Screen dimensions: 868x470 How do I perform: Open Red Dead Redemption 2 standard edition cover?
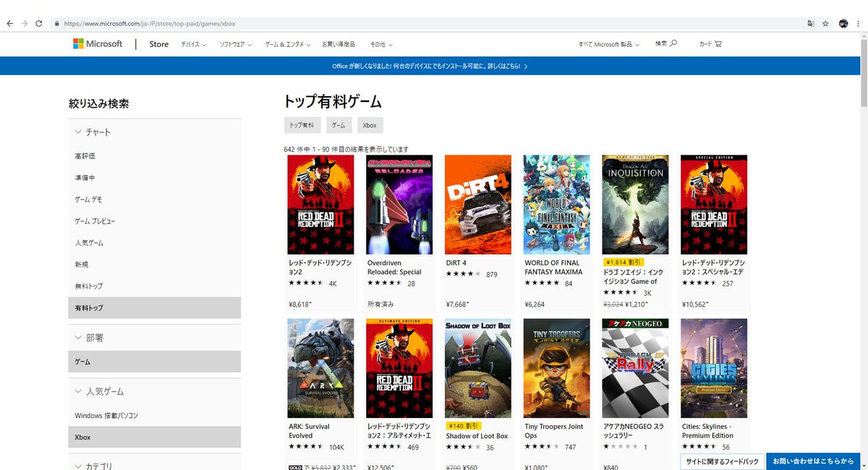coord(320,205)
